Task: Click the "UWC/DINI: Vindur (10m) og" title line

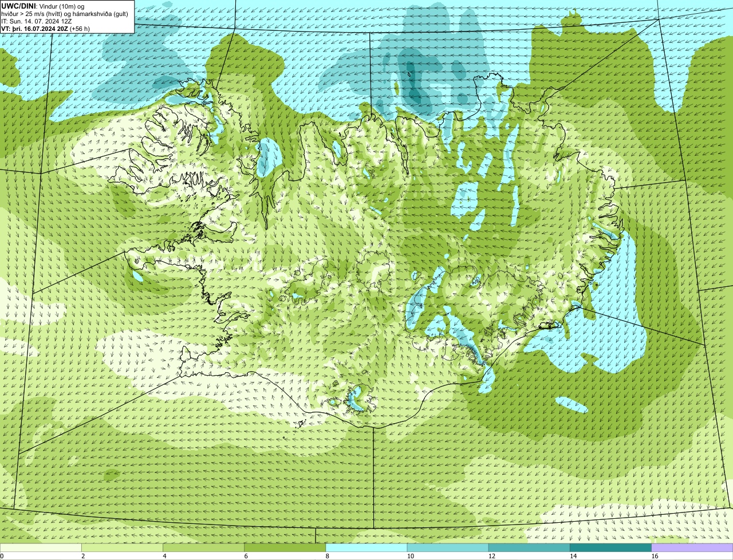Action: 43,6
